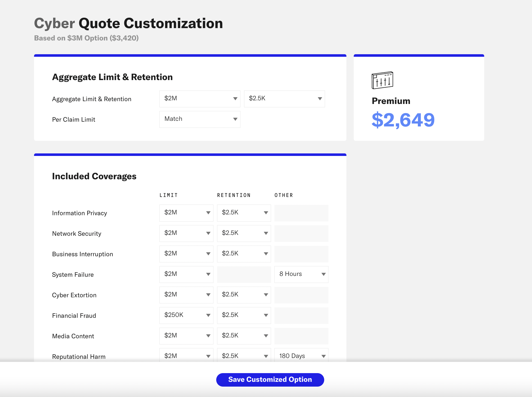The width and height of the screenshot is (532, 397).
Task: Click the LIMIT column header
Action: tap(169, 195)
